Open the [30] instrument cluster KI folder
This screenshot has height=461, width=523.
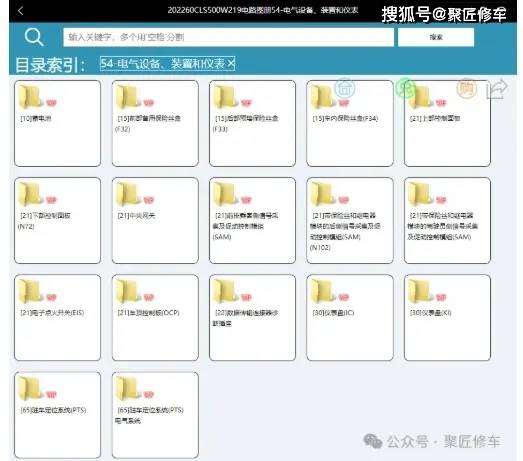coord(447,318)
